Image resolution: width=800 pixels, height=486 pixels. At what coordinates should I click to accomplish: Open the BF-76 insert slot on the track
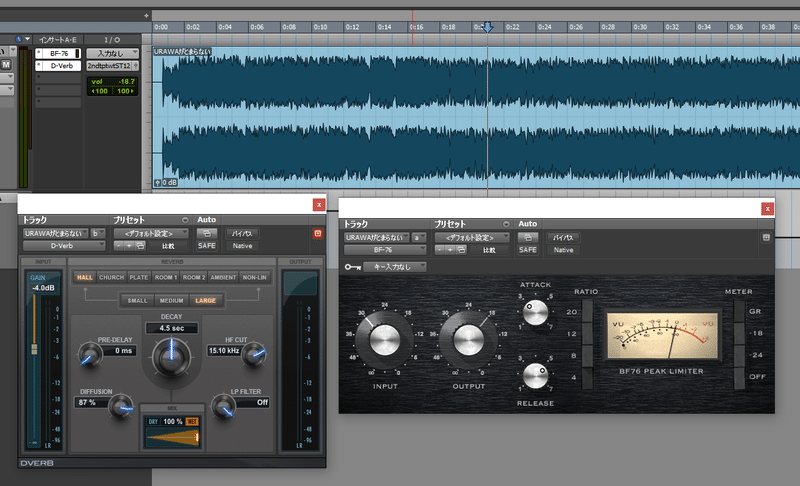point(58,54)
